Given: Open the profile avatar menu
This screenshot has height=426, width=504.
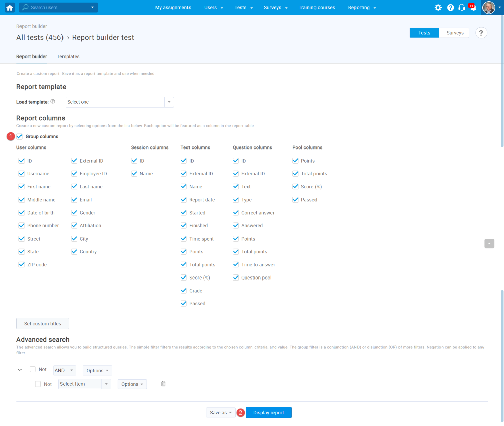Looking at the screenshot, I should coord(489,7).
